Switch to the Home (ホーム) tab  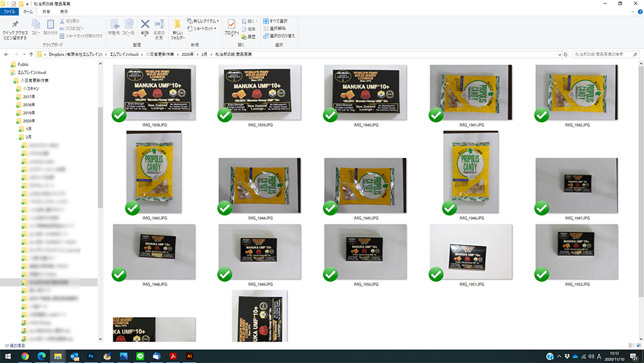click(28, 12)
